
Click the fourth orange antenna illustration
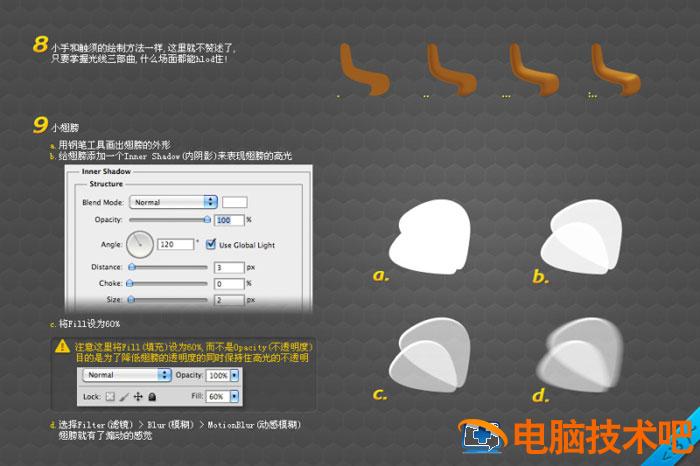616,69
